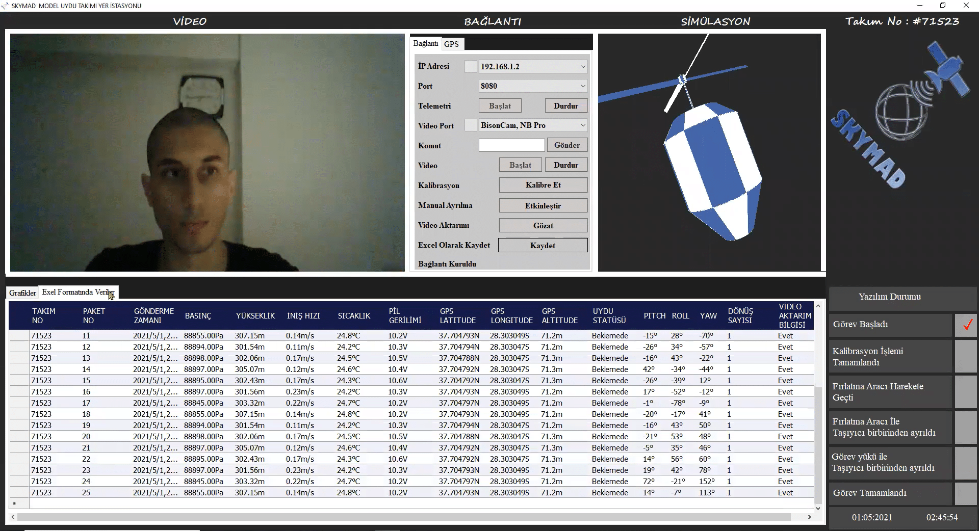Click Gözat to browse video transfer
The image size is (980, 531).
(543, 225)
